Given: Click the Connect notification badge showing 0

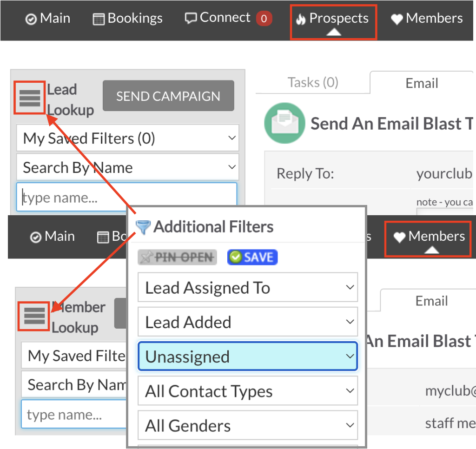Looking at the screenshot, I should pyautogui.click(x=264, y=19).
